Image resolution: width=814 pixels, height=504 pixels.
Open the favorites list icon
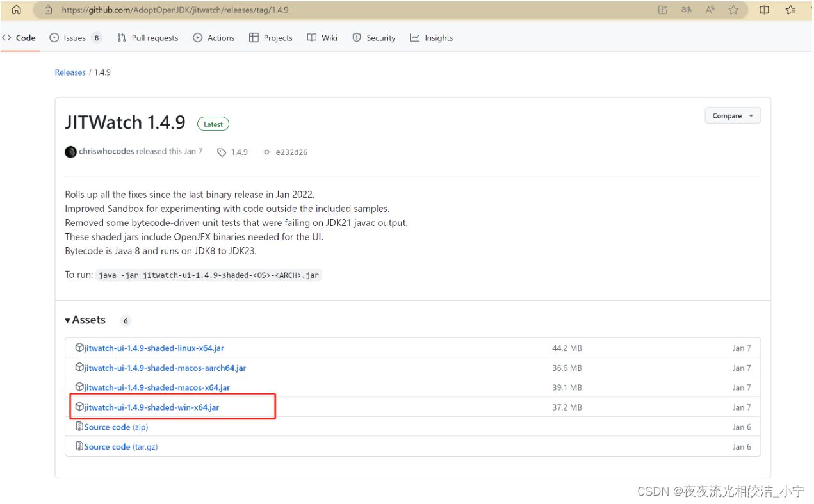coord(791,10)
